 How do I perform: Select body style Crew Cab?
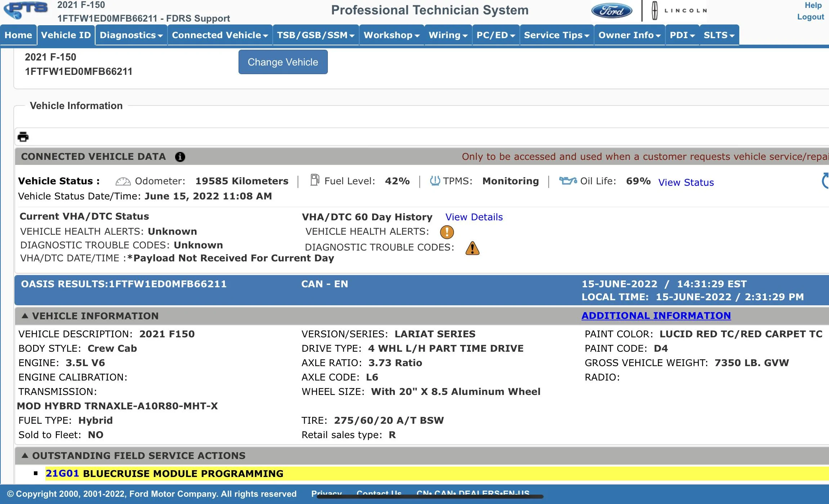pos(112,348)
